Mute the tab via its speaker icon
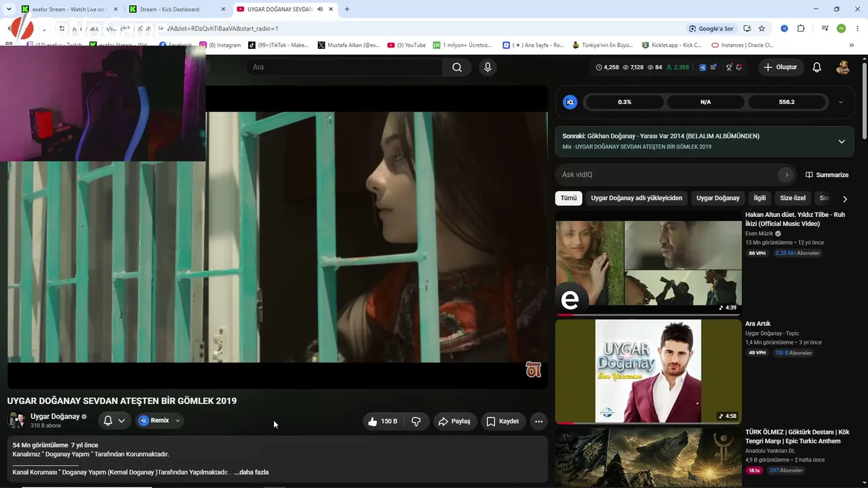Image resolution: width=868 pixels, height=488 pixels. click(x=319, y=9)
